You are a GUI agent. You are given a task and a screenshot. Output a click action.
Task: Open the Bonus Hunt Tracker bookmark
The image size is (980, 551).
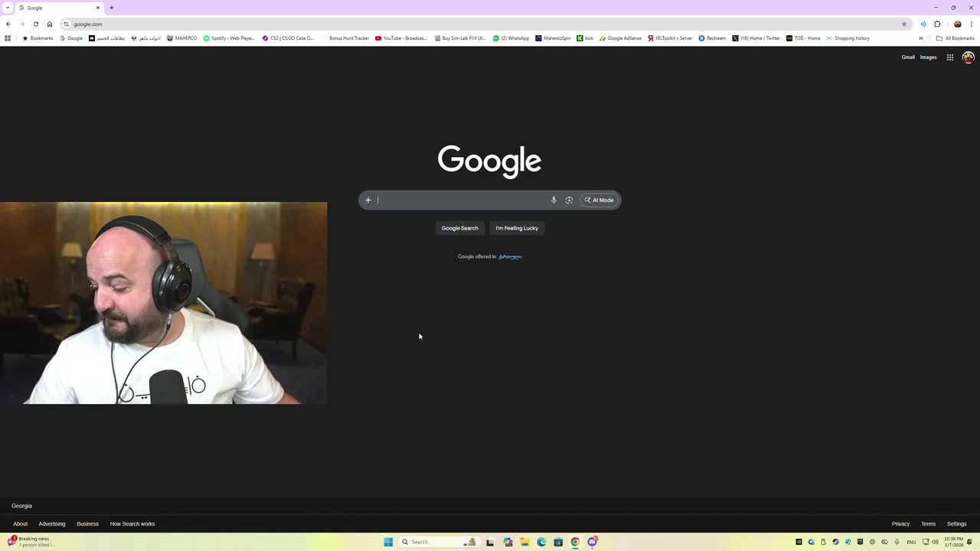pyautogui.click(x=345, y=38)
